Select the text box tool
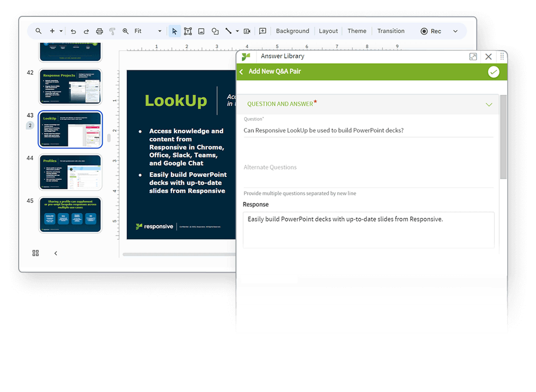 point(188,31)
